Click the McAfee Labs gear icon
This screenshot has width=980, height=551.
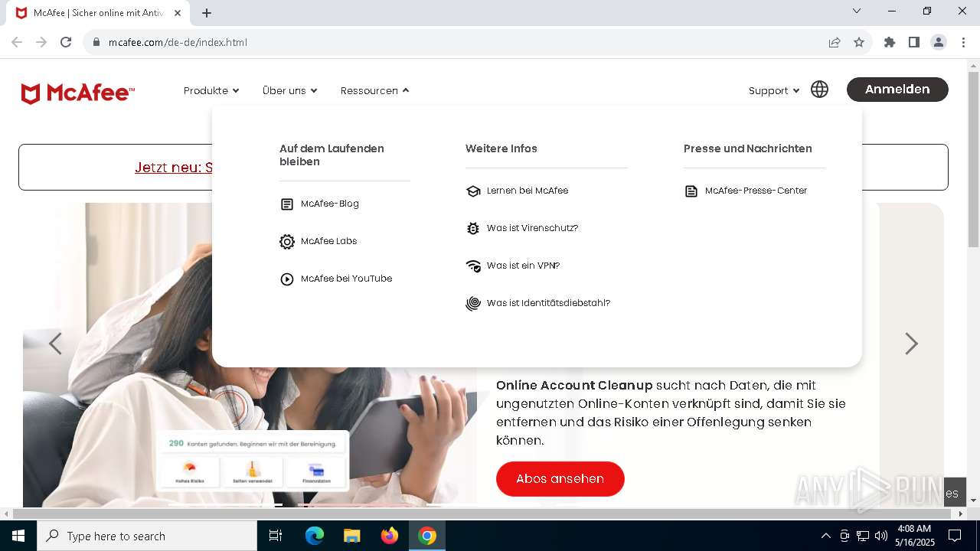click(287, 242)
